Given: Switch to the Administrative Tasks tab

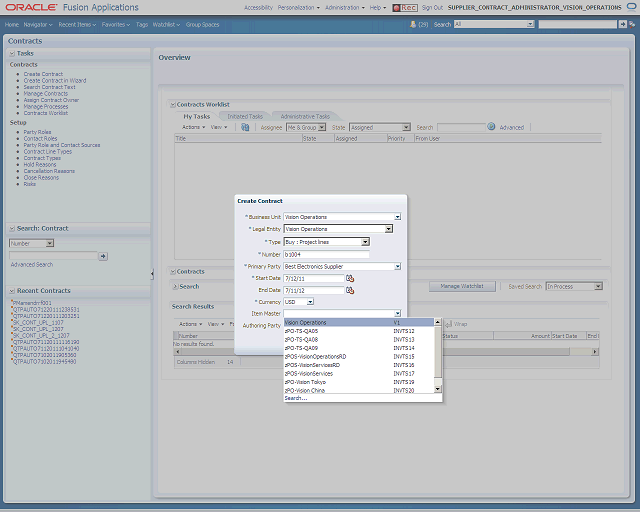Looking at the screenshot, I should click(305, 116).
